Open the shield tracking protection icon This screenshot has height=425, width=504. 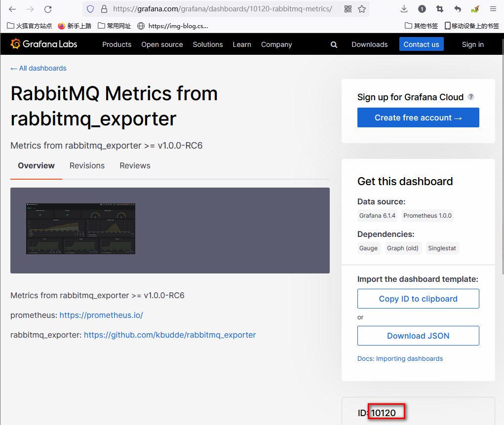[90, 9]
